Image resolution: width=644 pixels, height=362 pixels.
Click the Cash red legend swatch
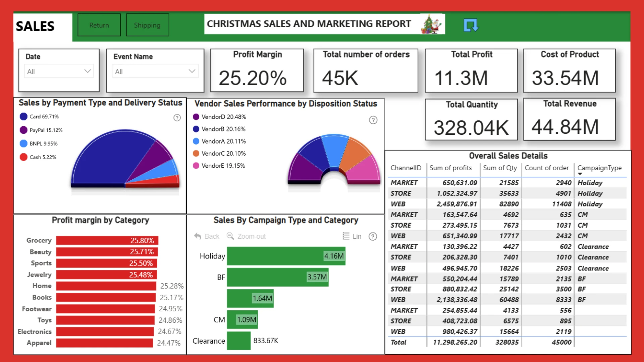[23, 157]
